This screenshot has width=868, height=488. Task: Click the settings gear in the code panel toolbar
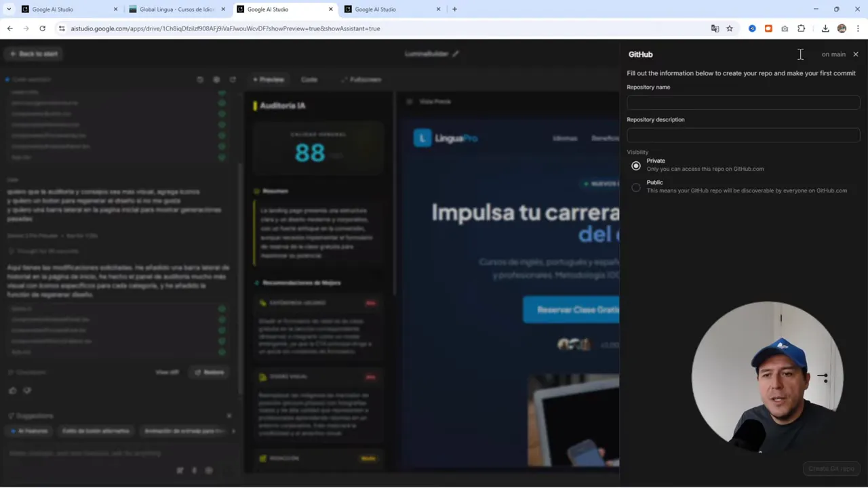point(216,79)
